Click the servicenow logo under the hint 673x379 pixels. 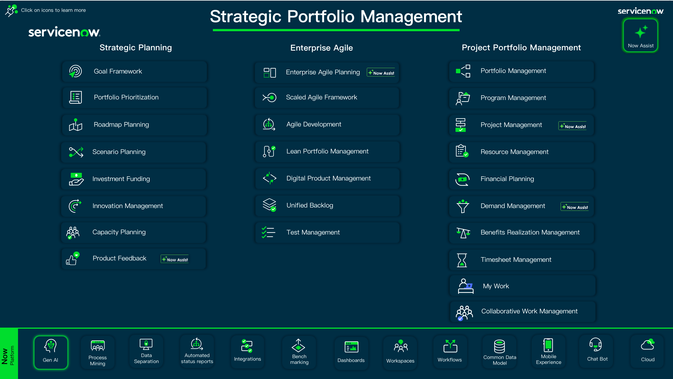tap(64, 32)
